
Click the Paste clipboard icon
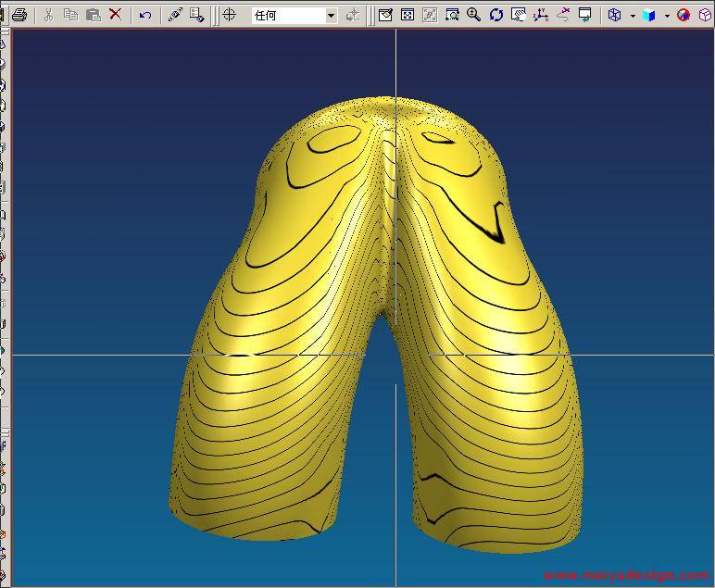[x=93, y=15]
